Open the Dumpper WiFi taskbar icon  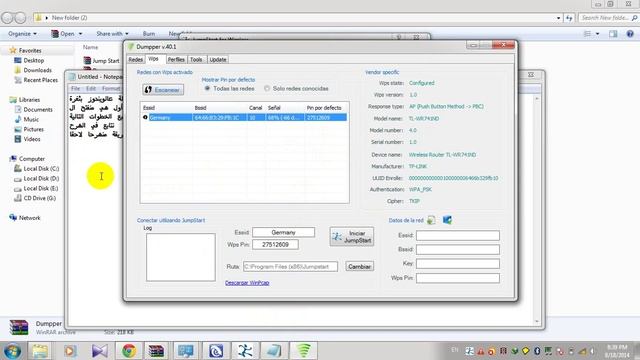[x=303, y=351]
